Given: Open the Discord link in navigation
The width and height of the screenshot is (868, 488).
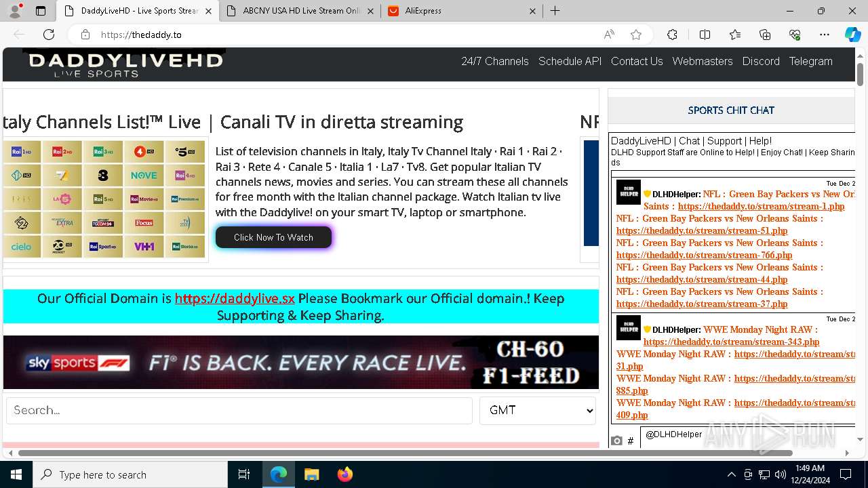Looking at the screenshot, I should pos(761,61).
